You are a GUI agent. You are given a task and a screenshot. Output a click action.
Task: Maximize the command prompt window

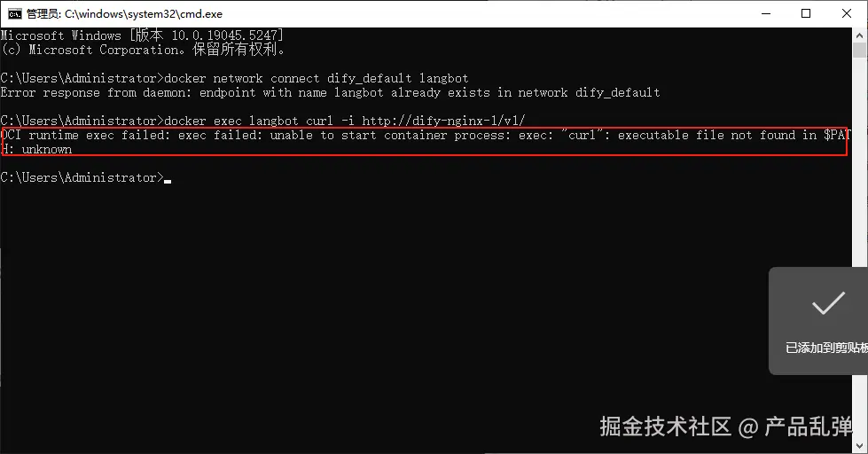coord(806,14)
